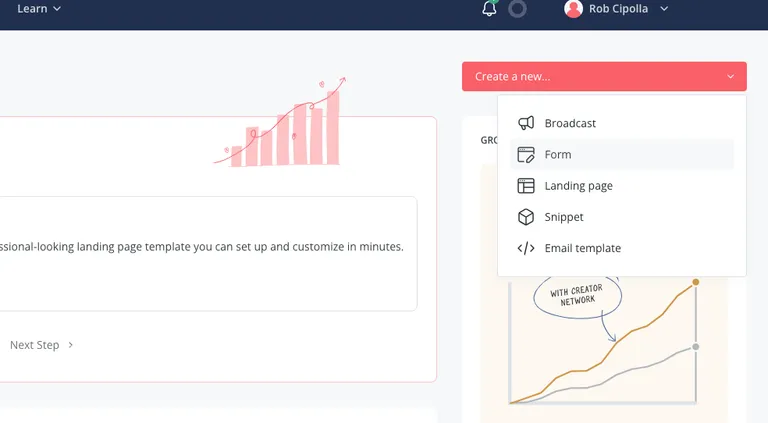Click the Email template code icon
Image resolution: width=768 pixels, height=423 pixels.
pos(526,248)
